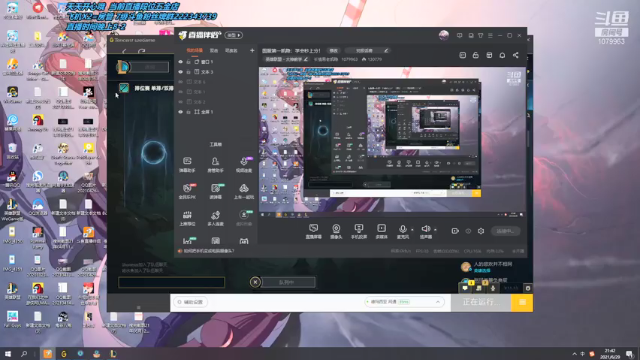Select the 全屏 1 layer row
Image resolution: width=640 pixels, height=360 pixels.
[x=216, y=112]
